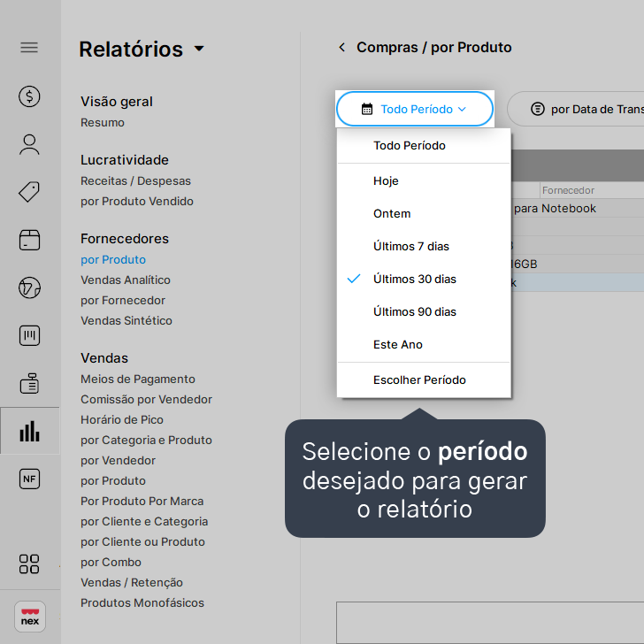The image size is (644, 644).
Task: Open the Resumo report
Action: coord(103,123)
